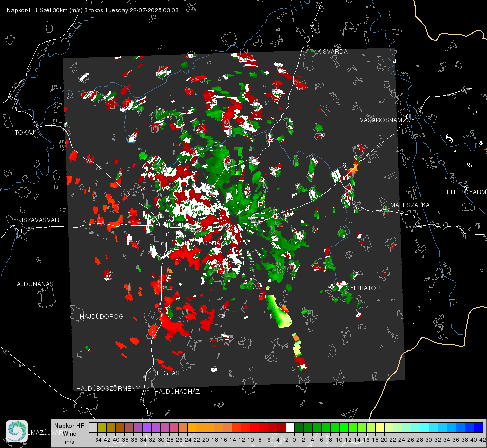The height and width of the screenshot is (448, 487).
Task: Click the '-64' legend value
Action: click(x=97, y=440)
